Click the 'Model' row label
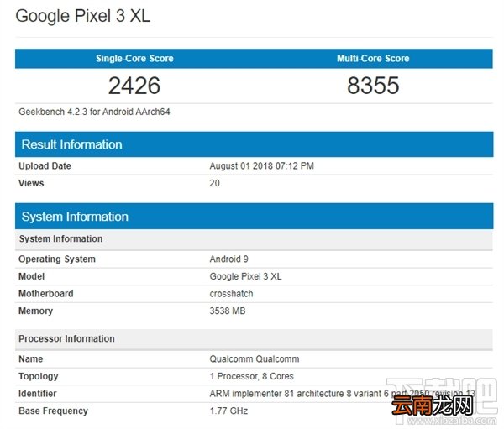Image resolution: width=504 pixels, height=429 pixels. pyautogui.click(x=32, y=276)
